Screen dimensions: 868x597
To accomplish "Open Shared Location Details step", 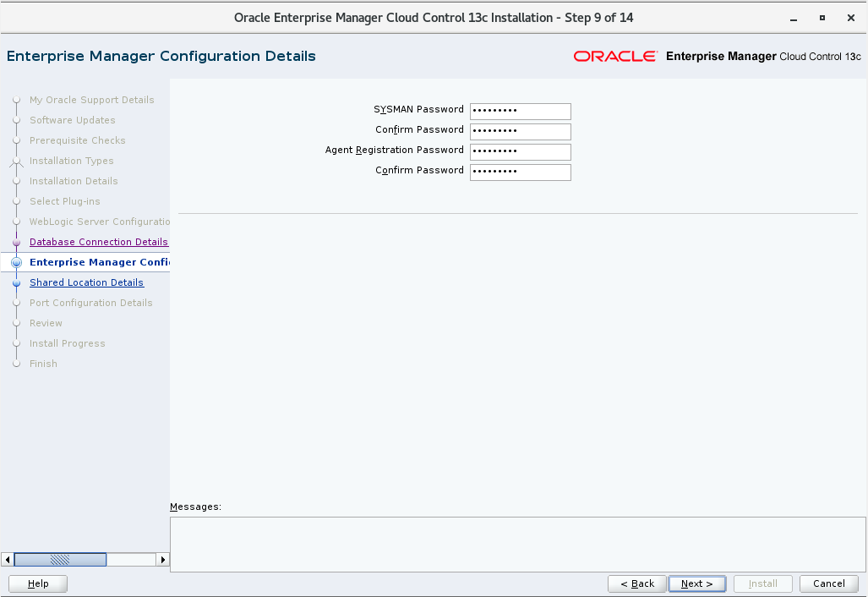I will pos(86,282).
